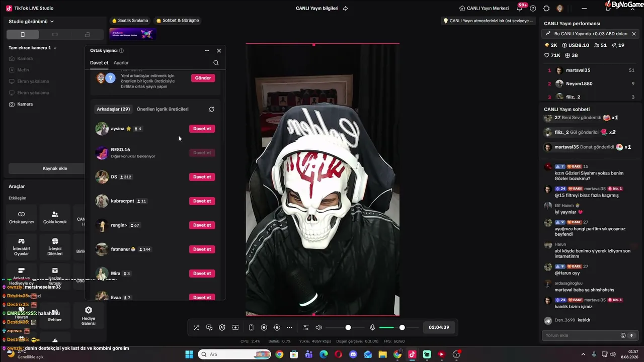The image size is (644, 362).
Task: Open İzleyici Dilekleri tool
Action: [55, 246]
